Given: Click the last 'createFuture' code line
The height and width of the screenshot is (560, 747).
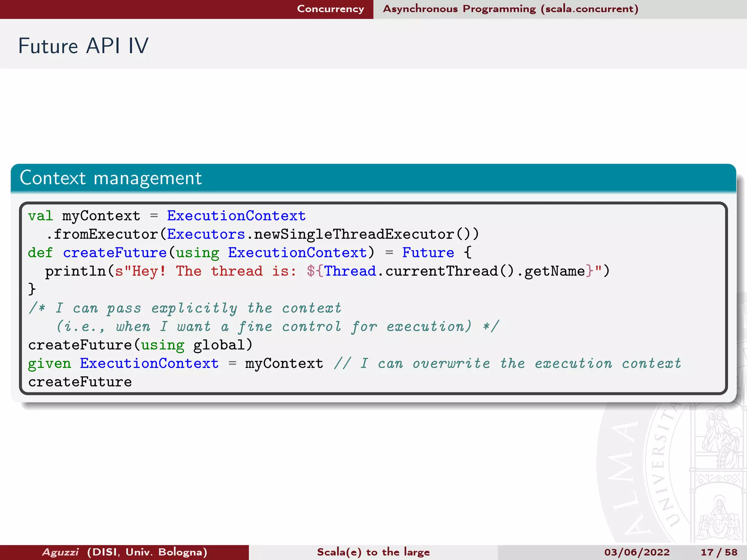Looking at the screenshot, I should [x=80, y=382].
